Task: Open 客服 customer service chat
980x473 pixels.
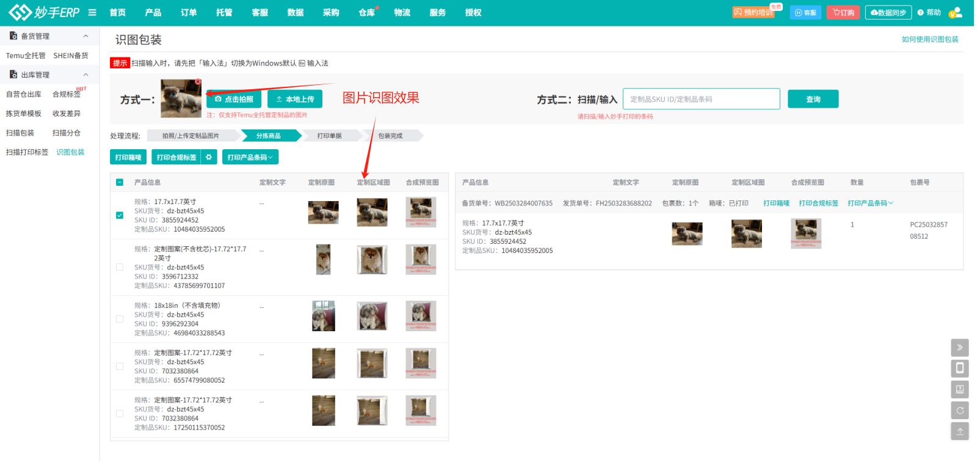Action: click(x=805, y=12)
